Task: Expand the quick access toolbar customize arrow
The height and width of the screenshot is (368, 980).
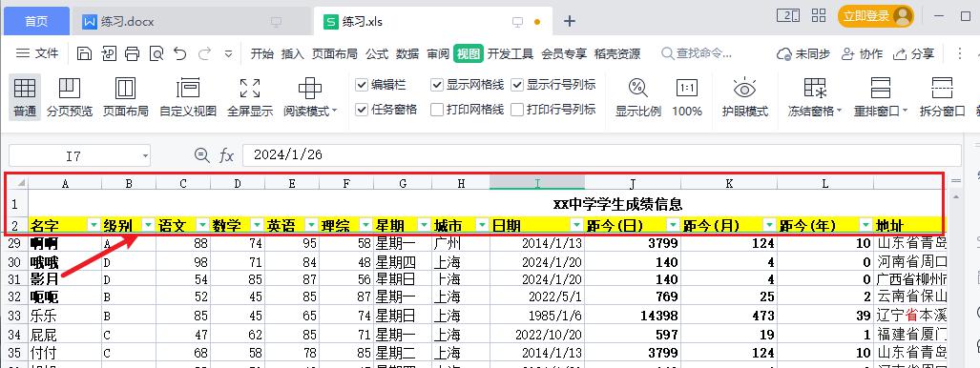Action: click(x=228, y=53)
